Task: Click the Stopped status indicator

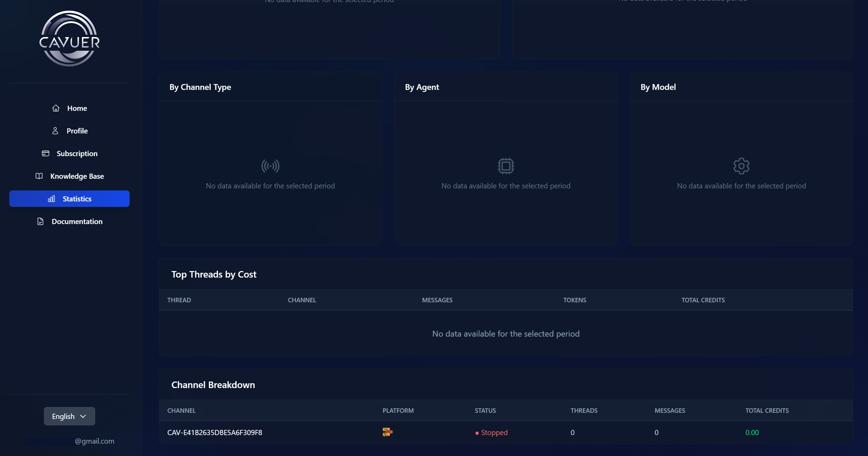Action: 492,433
